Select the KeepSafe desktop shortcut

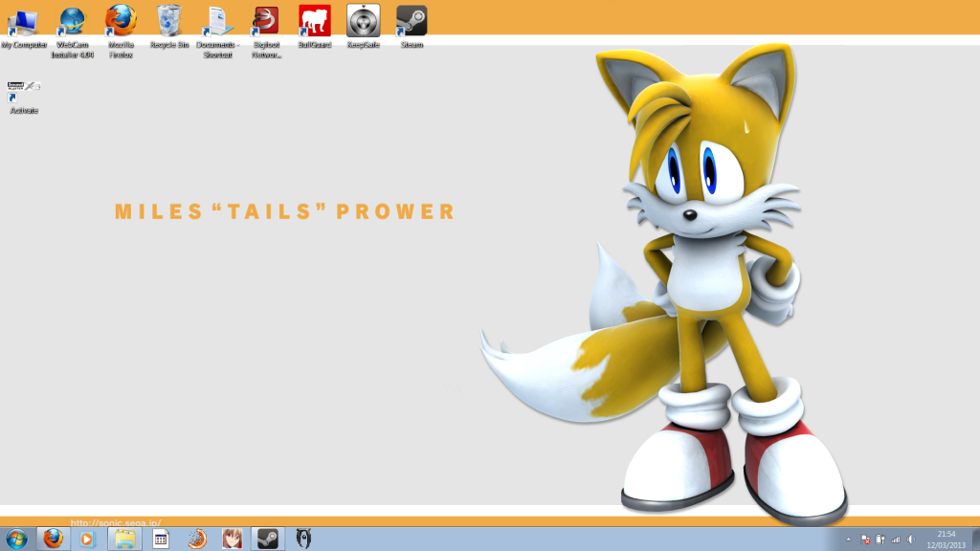coord(363,28)
